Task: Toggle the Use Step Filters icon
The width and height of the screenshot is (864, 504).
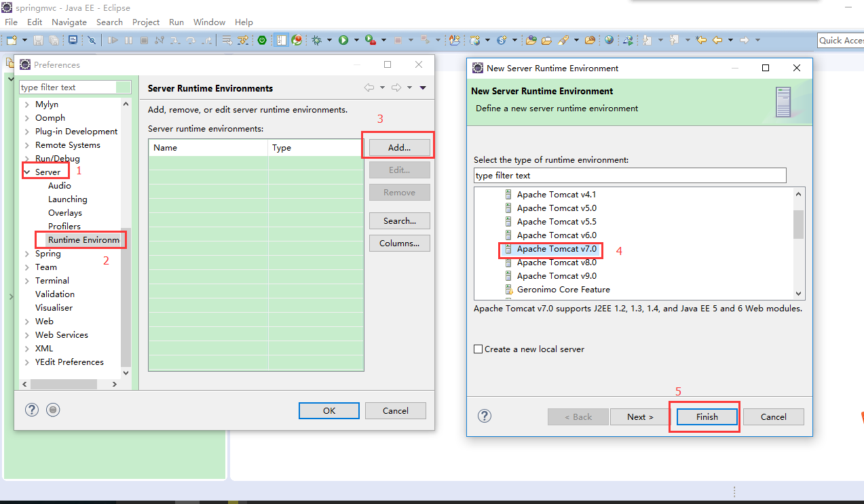Action: (x=243, y=40)
